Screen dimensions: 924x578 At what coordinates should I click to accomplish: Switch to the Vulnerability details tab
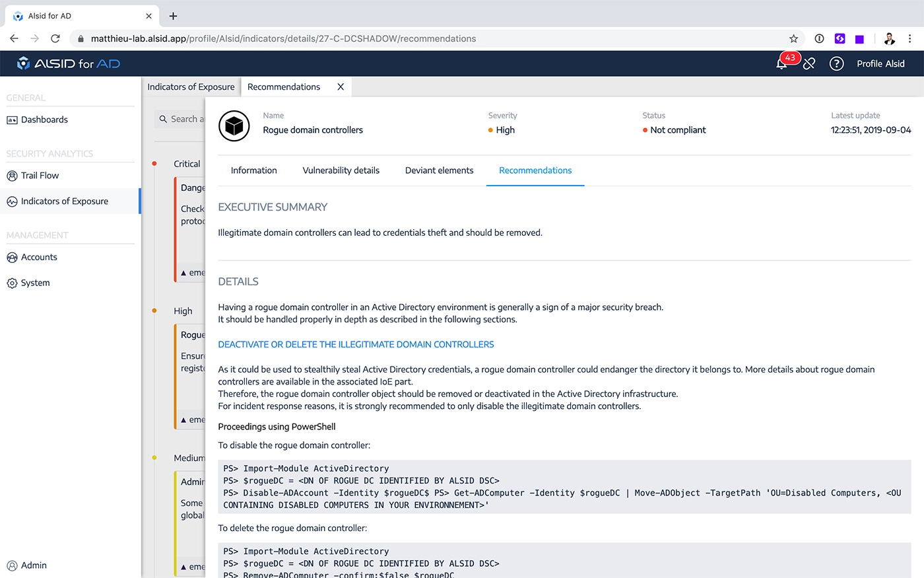(x=341, y=170)
